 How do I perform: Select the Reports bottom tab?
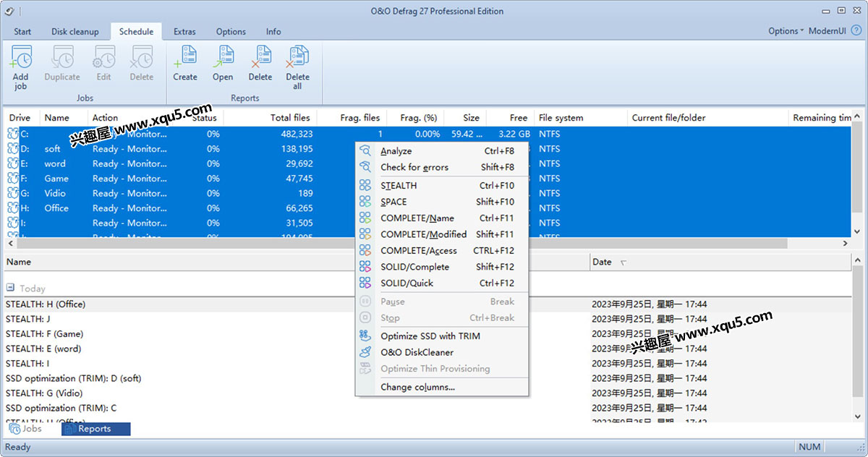click(x=95, y=429)
